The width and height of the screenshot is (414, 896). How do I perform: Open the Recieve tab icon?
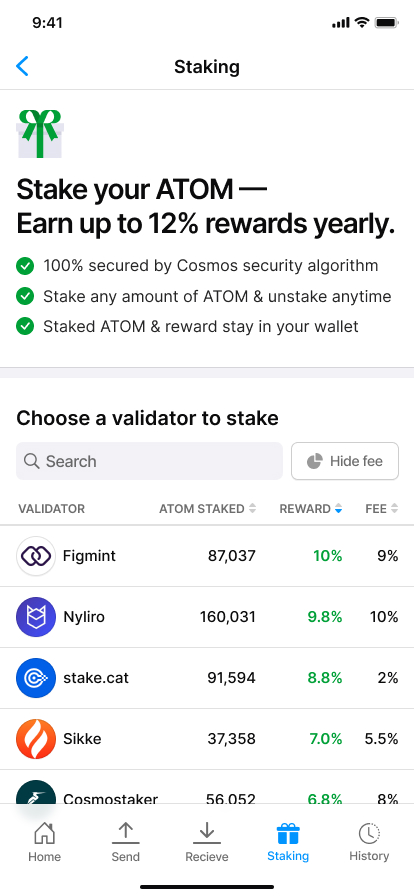(x=206, y=833)
